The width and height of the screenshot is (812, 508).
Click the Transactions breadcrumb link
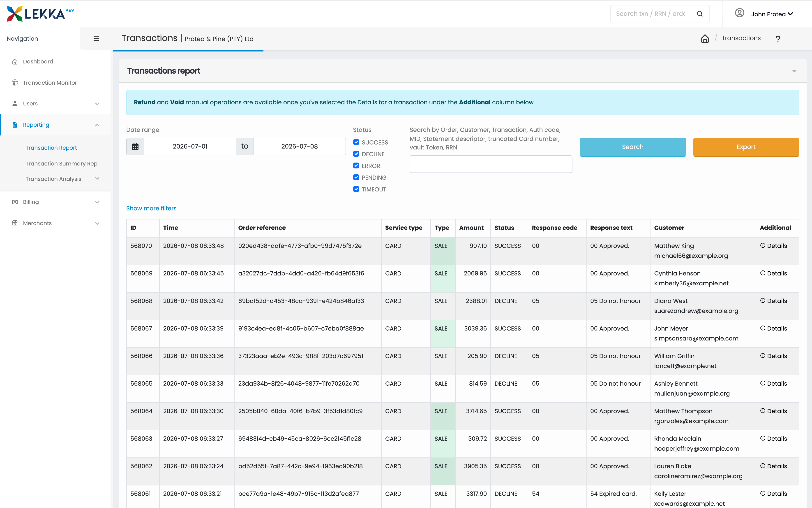741,38
